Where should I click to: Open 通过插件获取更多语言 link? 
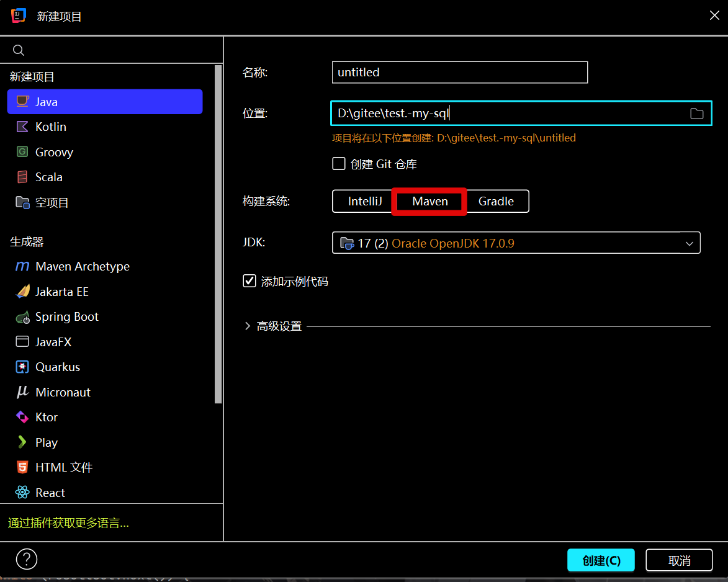68,523
